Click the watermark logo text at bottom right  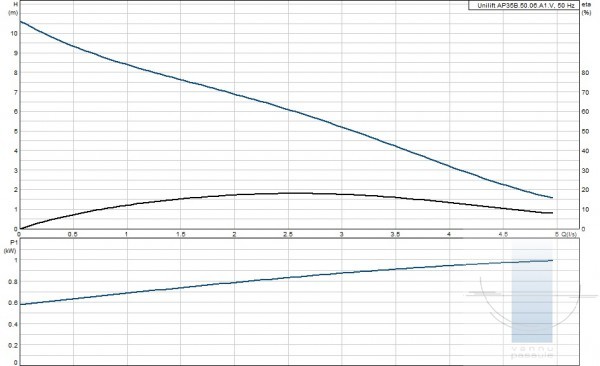532,352
